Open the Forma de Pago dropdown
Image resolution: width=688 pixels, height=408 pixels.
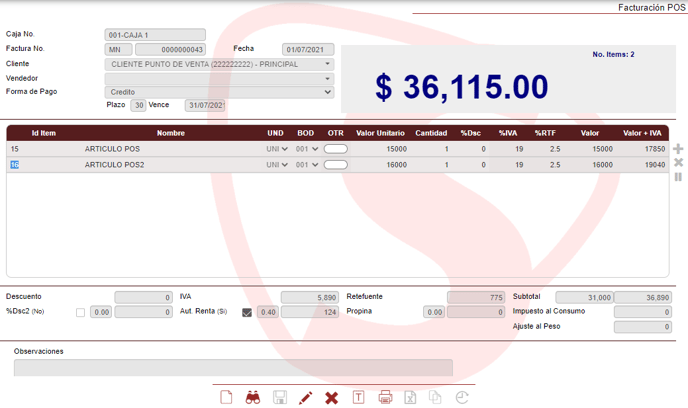[219, 92]
